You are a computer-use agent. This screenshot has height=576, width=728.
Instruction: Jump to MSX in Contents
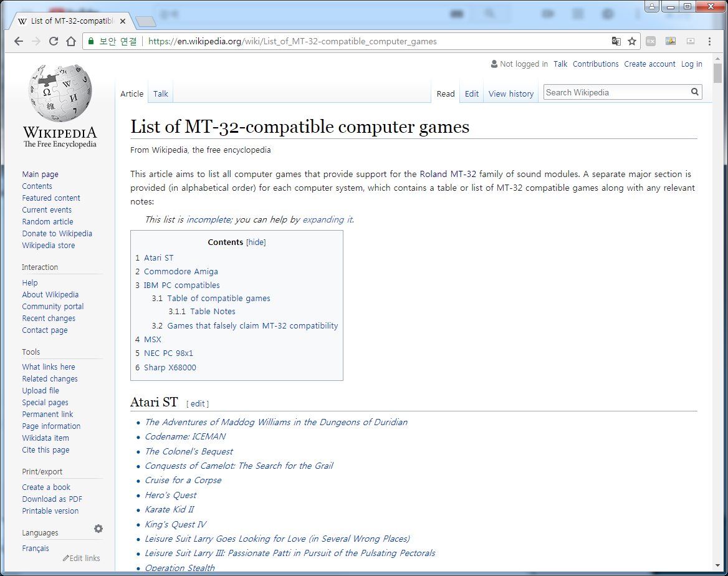tap(152, 340)
